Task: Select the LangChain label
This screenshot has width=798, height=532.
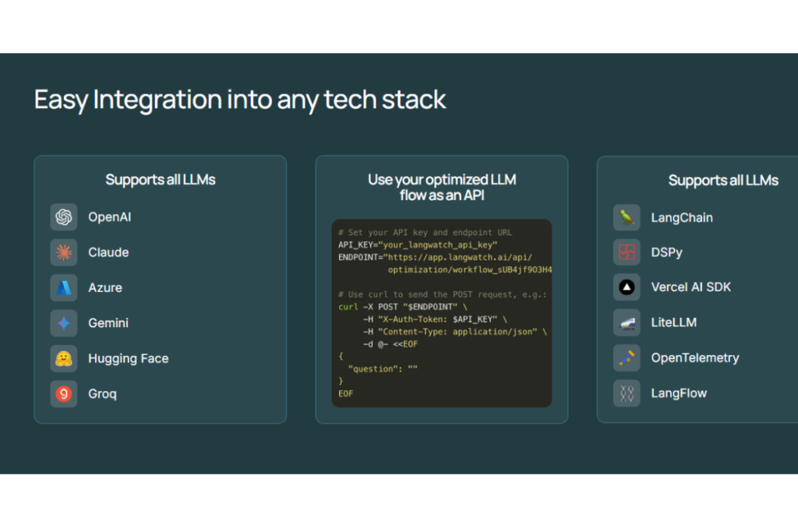Action: click(682, 217)
